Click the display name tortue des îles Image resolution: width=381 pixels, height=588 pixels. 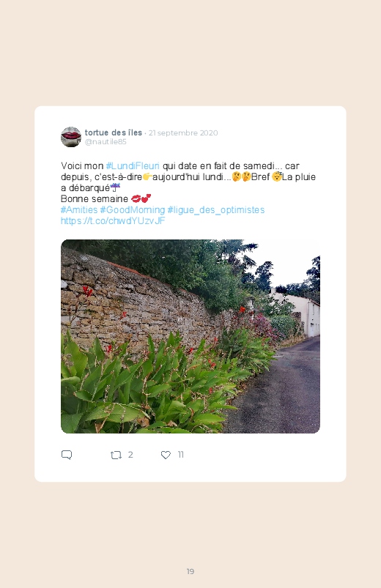coord(114,133)
